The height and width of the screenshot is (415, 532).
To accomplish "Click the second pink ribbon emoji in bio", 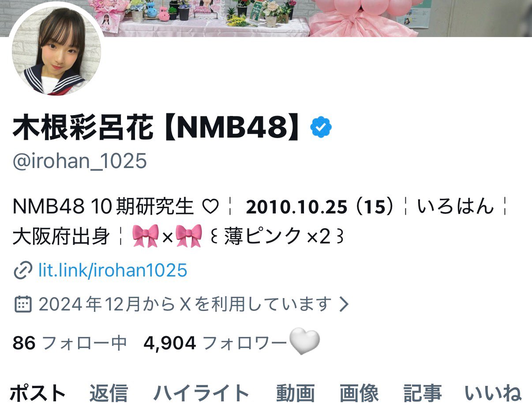I will point(189,236).
